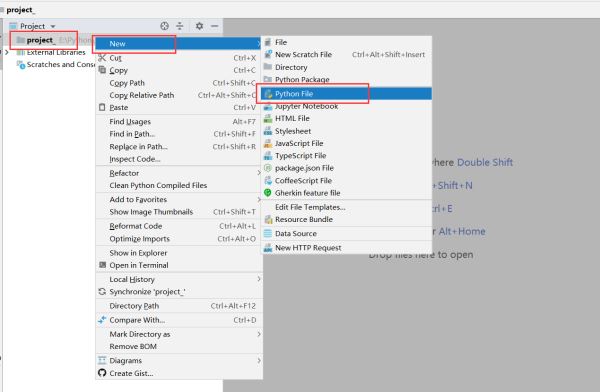The width and height of the screenshot is (600, 392).
Task: Click the scissors icon beside Cut
Action: coord(102,58)
